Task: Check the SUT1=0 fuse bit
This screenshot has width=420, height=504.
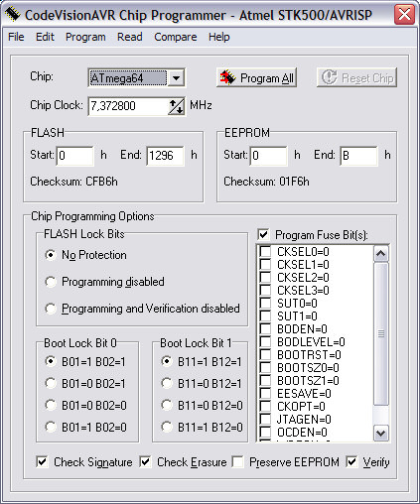Action: (x=265, y=316)
